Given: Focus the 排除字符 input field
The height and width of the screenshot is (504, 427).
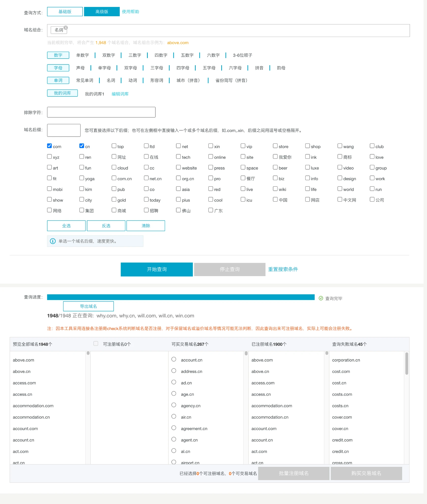Looking at the screenshot, I should [101, 112].
